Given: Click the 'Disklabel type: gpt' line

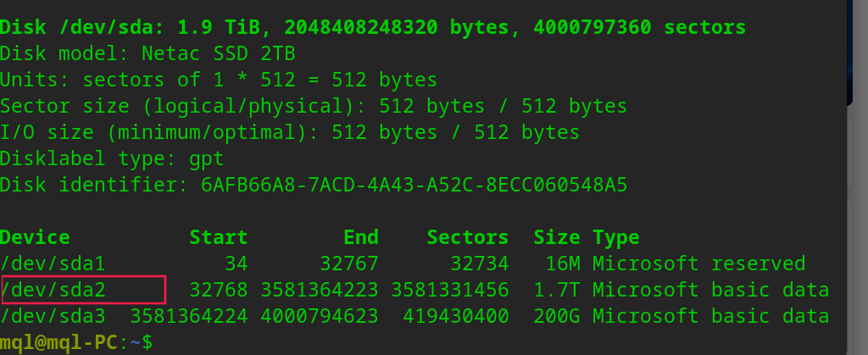Looking at the screenshot, I should (113, 158).
